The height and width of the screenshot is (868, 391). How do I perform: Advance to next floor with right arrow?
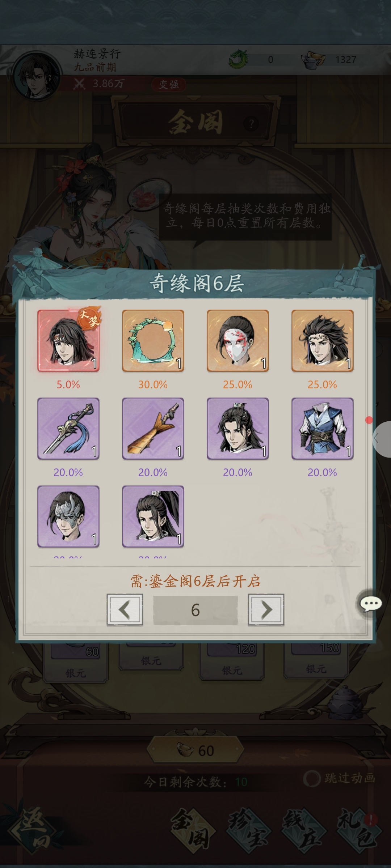click(266, 610)
